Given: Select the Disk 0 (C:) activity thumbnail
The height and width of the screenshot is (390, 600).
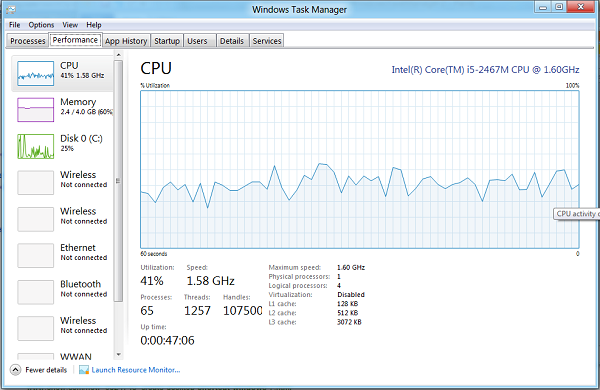Looking at the screenshot, I should point(36,146).
